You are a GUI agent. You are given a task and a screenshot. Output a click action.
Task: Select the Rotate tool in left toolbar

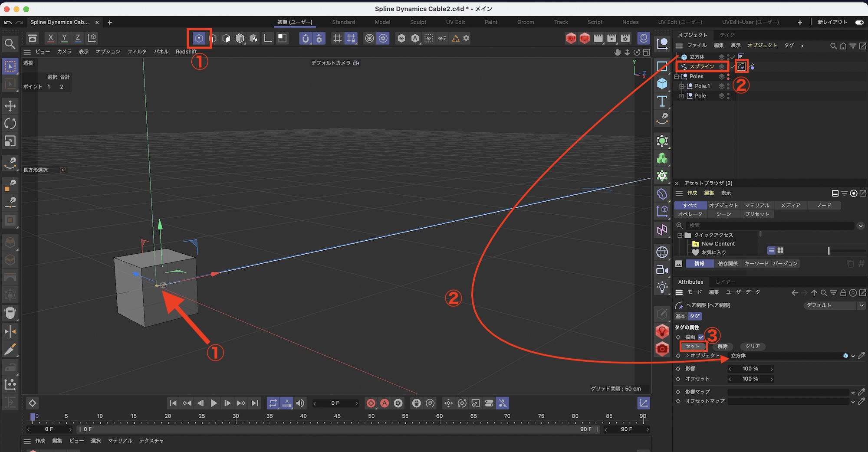coord(10,124)
